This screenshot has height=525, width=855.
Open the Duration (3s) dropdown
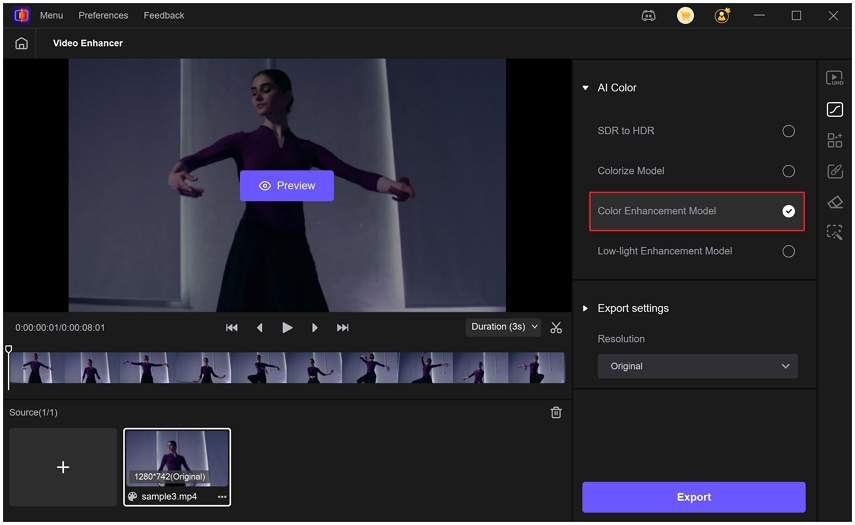click(503, 327)
